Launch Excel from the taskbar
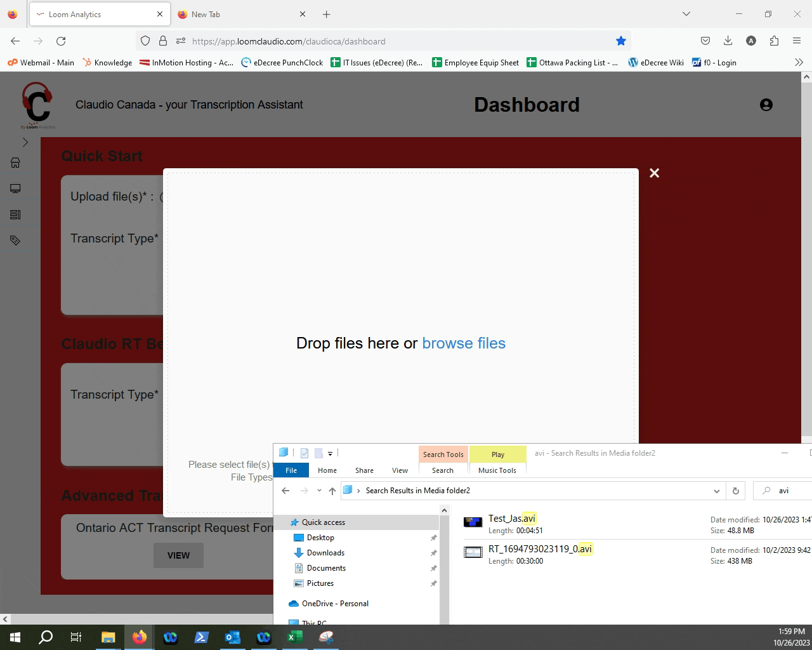The image size is (812, 650). coord(294,637)
